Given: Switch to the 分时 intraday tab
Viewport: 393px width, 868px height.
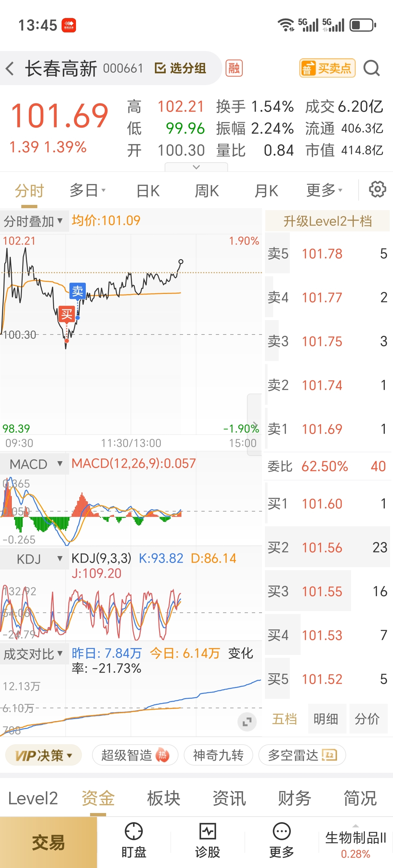Looking at the screenshot, I should click(x=29, y=191).
